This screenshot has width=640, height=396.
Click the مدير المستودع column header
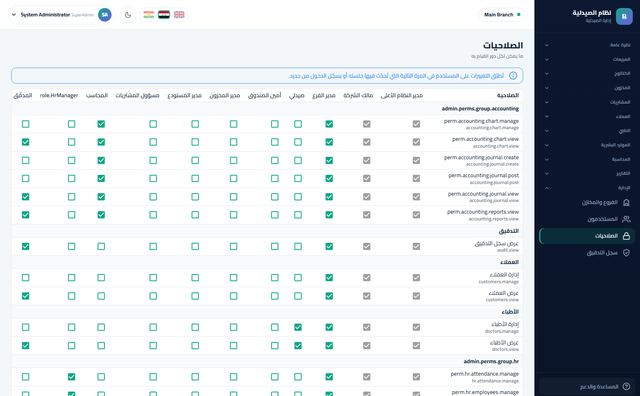coord(185,96)
